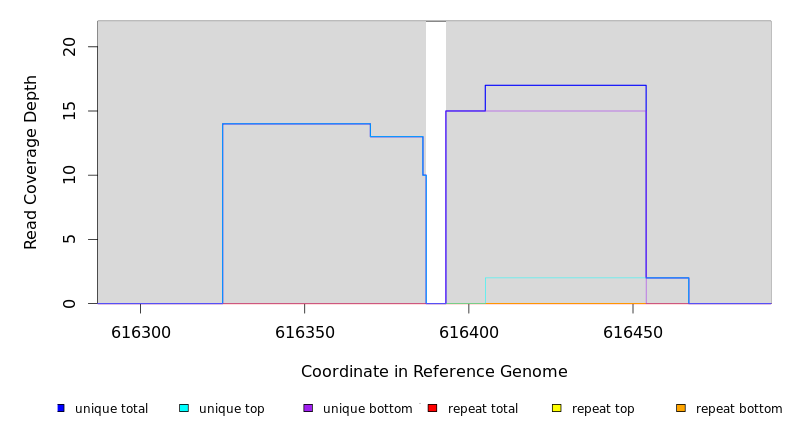
Task: Click the 616300 x-axis tick label
Action: coord(140,332)
